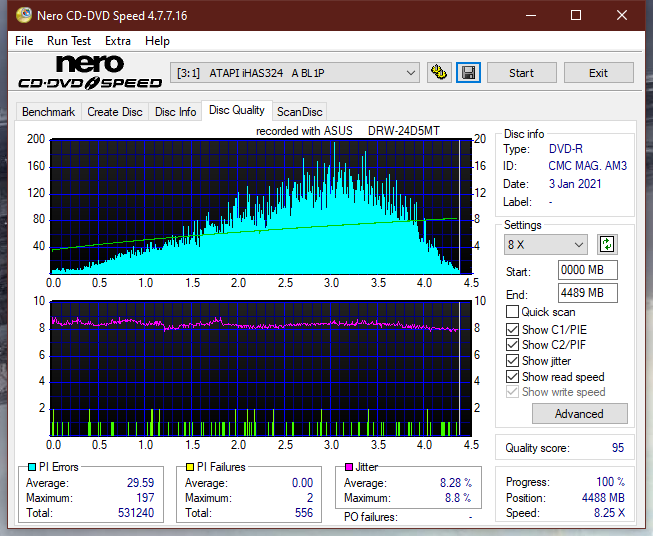The image size is (653, 536).
Task: Click the cyan PI Errors legend swatch
Action: tap(31, 467)
